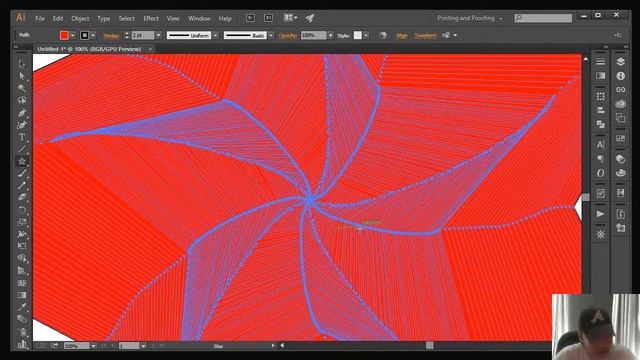The height and width of the screenshot is (360, 640).
Task: Select the Blend tool
Action: click(22, 319)
